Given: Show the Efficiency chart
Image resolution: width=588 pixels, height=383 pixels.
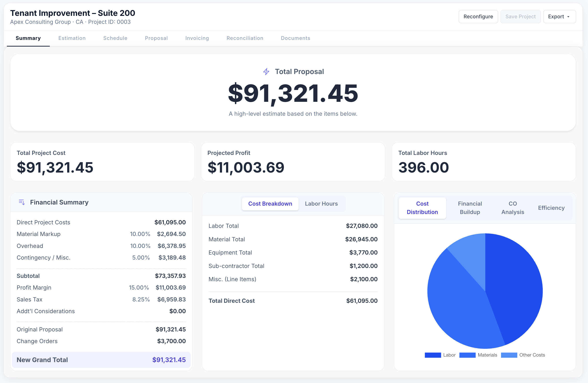Looking at the screenshot, I should (551, 208).
